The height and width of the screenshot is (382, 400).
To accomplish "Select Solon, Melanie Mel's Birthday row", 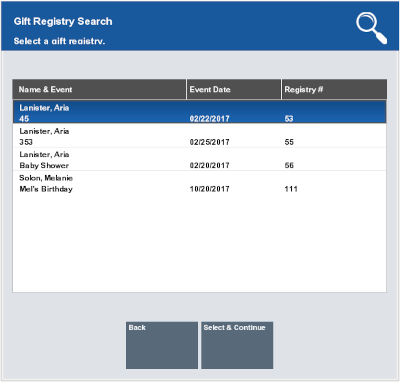I will point(200,183).
